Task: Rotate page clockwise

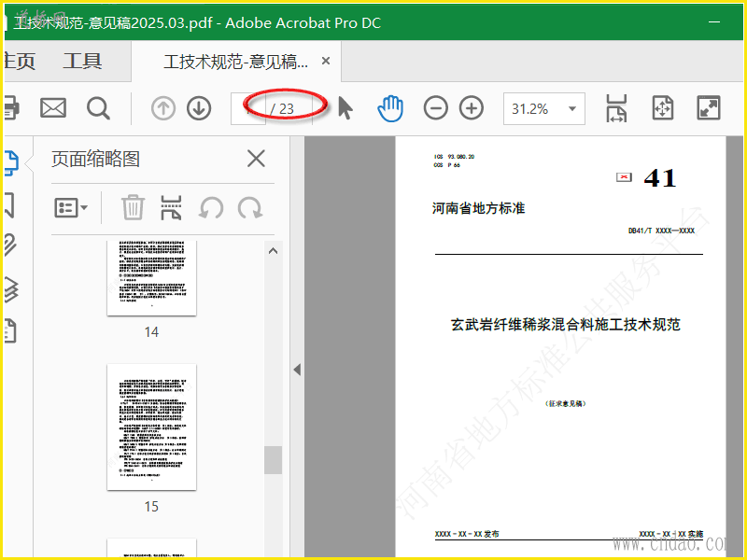Action: [x=250, y=207]
